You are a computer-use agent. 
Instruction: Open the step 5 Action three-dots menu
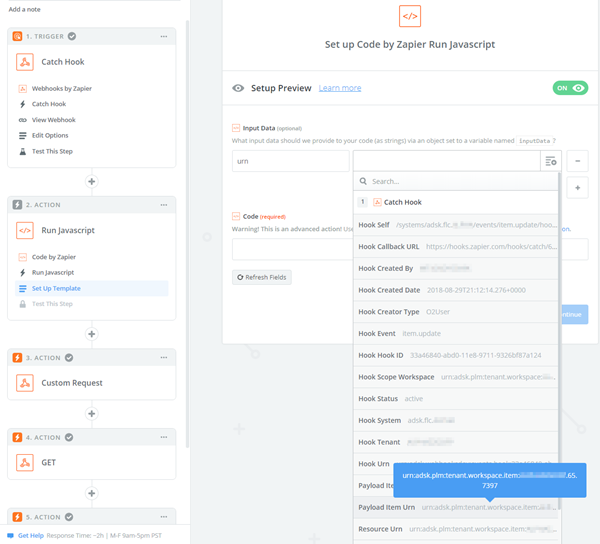coord(164,516)
